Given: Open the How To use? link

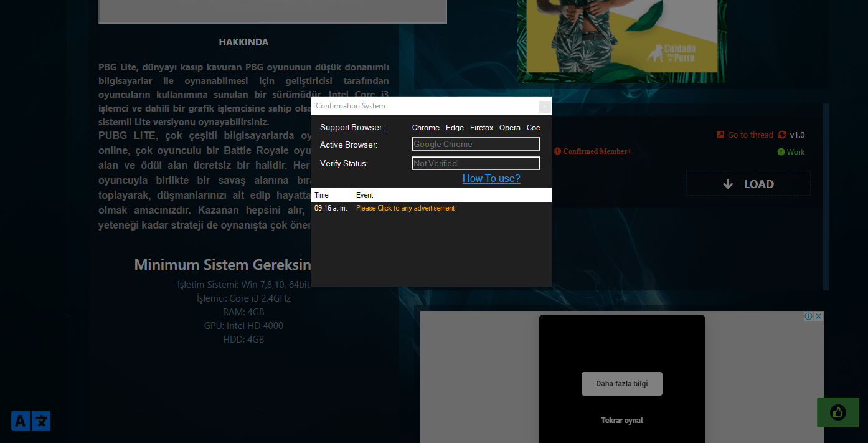Looking at the screenshot, I should (x=491, y=178).
